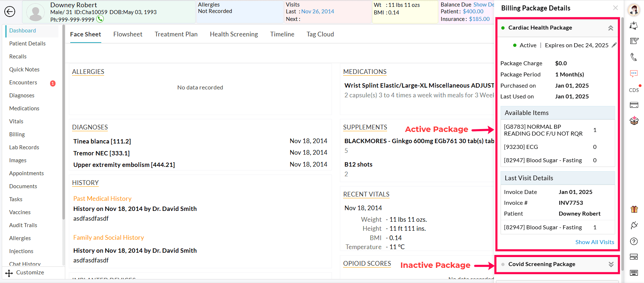Open Images in the left menu
Screen dimensions: 644x283
pos(18,160)
